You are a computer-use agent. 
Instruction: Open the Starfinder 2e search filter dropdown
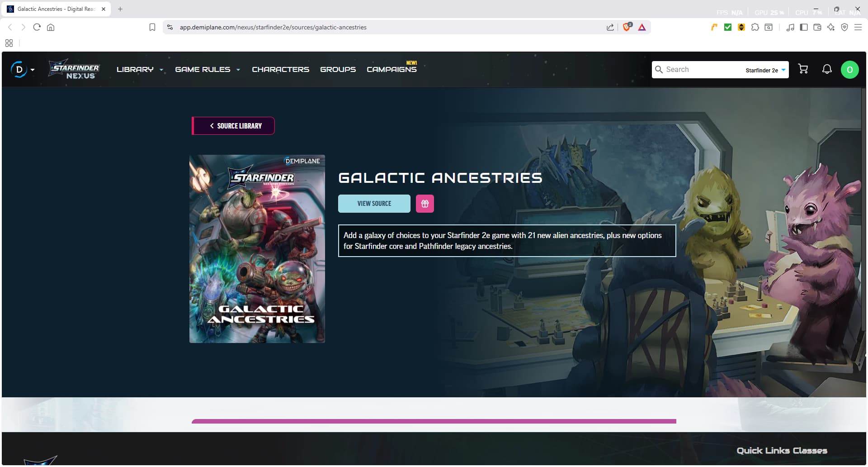pyautogui.click(x=765, y=70)
